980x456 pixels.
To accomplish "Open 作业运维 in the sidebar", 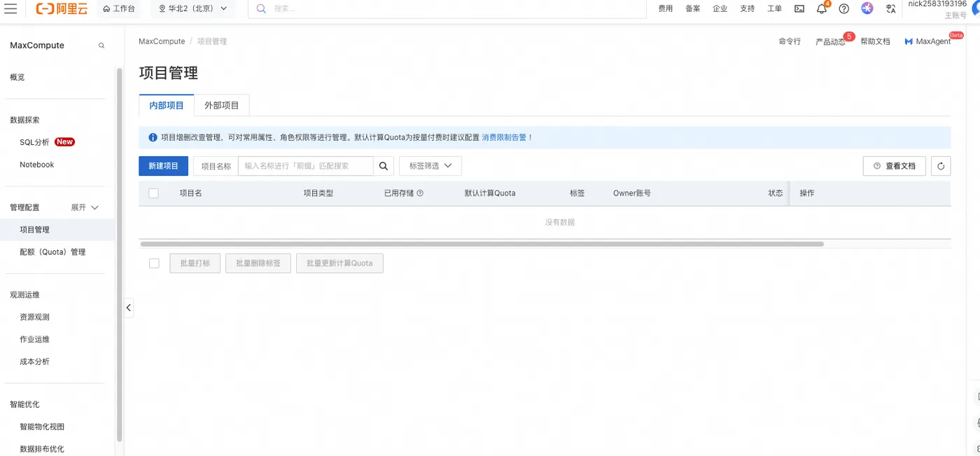I will 35,340.
